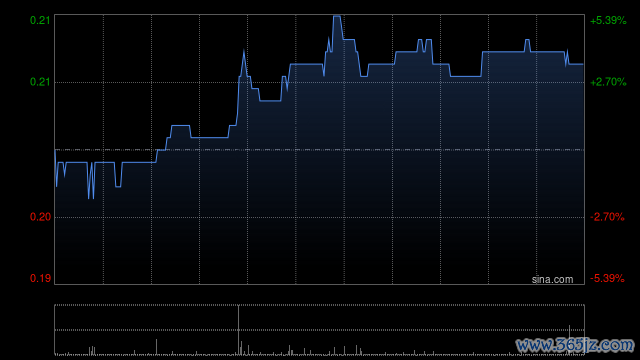Click the final flat price segment at chart end

[576, 64]
